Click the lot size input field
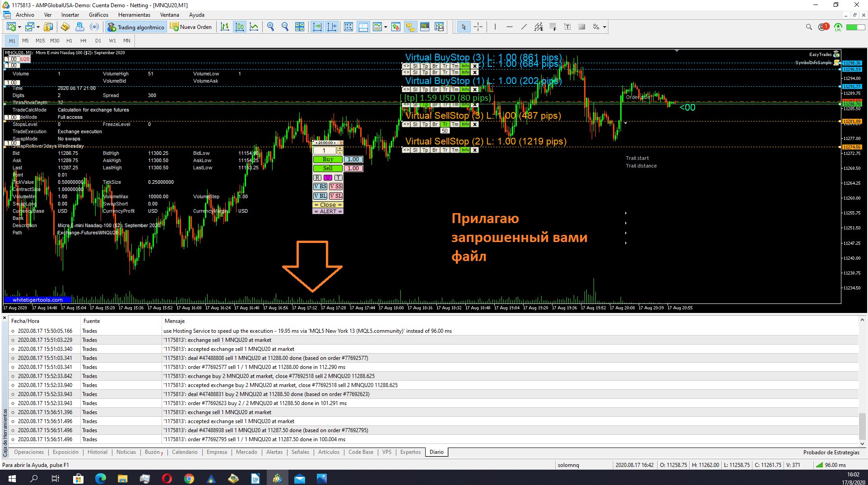The image size is (868, 485). [x=324, y=150]
